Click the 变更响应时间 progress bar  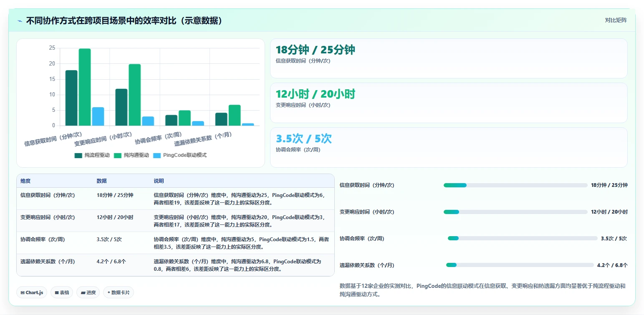[x=515, y=212]
